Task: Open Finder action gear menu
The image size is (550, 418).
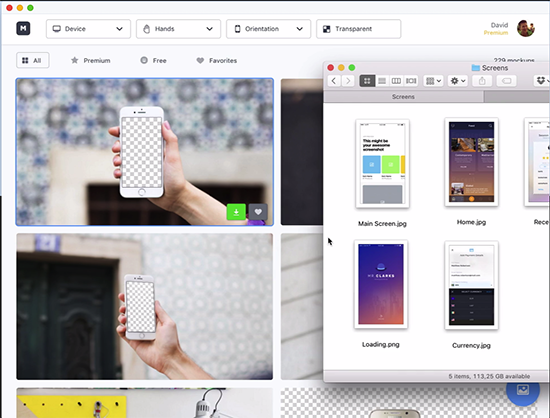Action: [458, 81]
